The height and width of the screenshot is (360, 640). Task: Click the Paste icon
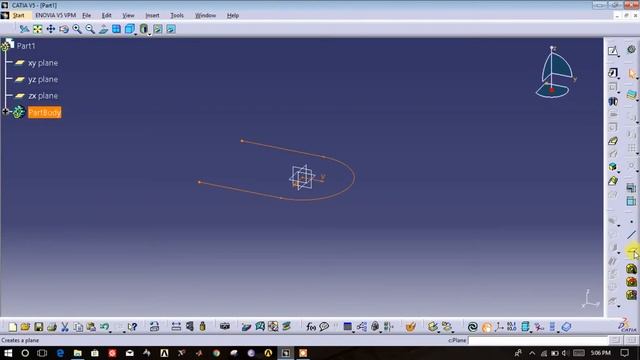tap(91, 327)
